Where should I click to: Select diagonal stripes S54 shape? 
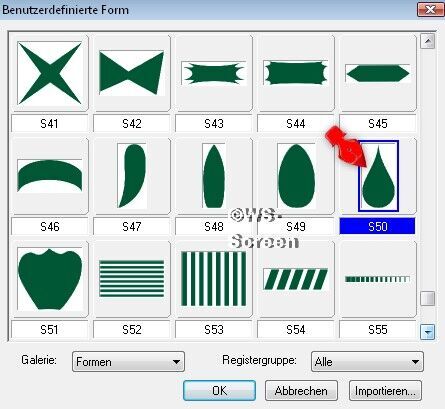point(296,279)
